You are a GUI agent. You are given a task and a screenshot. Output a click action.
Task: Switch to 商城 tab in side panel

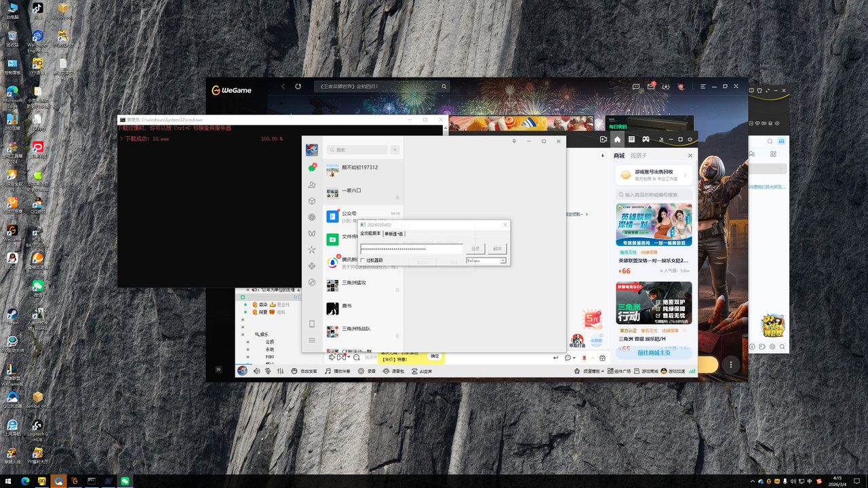coord(619,155)
